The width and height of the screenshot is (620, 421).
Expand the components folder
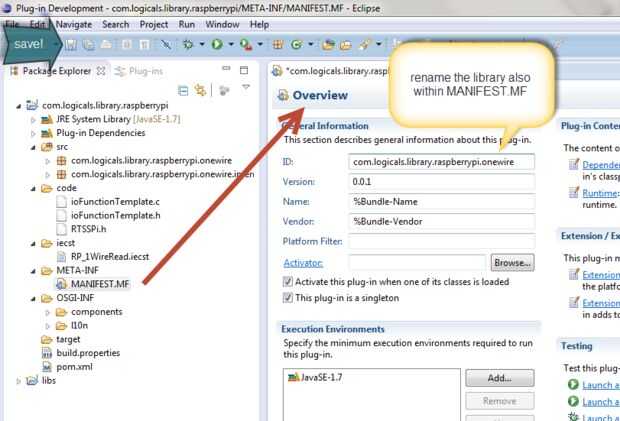point(48,313)
